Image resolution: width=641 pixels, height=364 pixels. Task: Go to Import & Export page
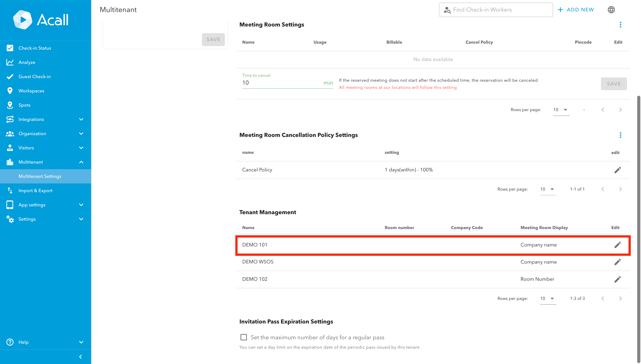click(35, 191)
